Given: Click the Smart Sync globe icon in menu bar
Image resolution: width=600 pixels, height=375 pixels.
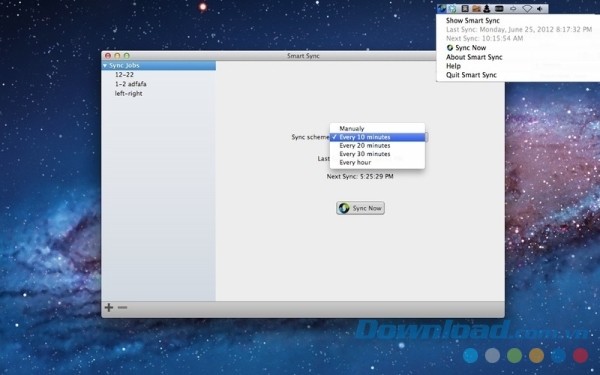Looking at the screenshot, I should [442, 8].
